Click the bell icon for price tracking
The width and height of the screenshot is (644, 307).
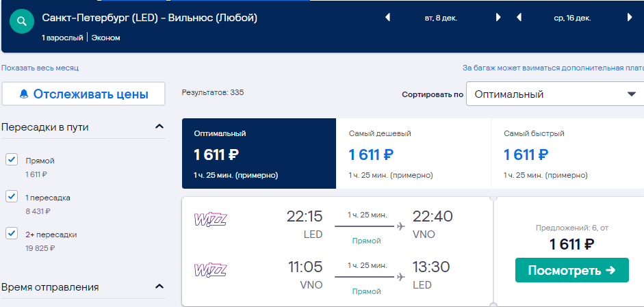(24, 94)
